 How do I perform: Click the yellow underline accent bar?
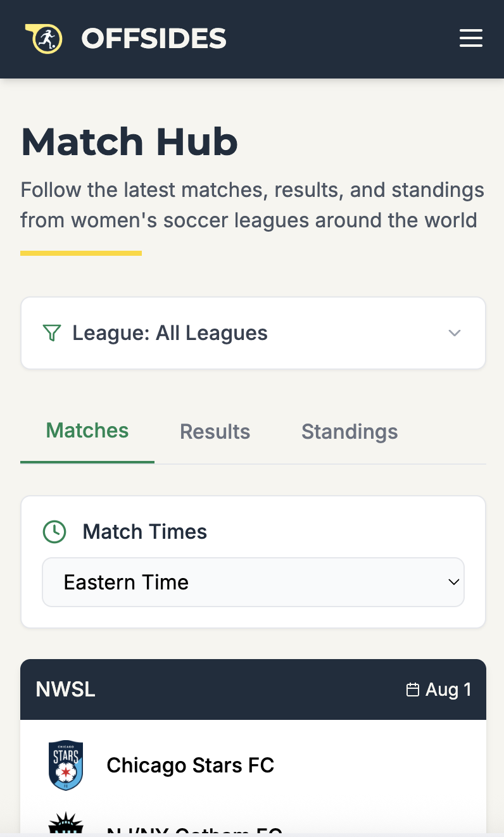tap(81, 253)
